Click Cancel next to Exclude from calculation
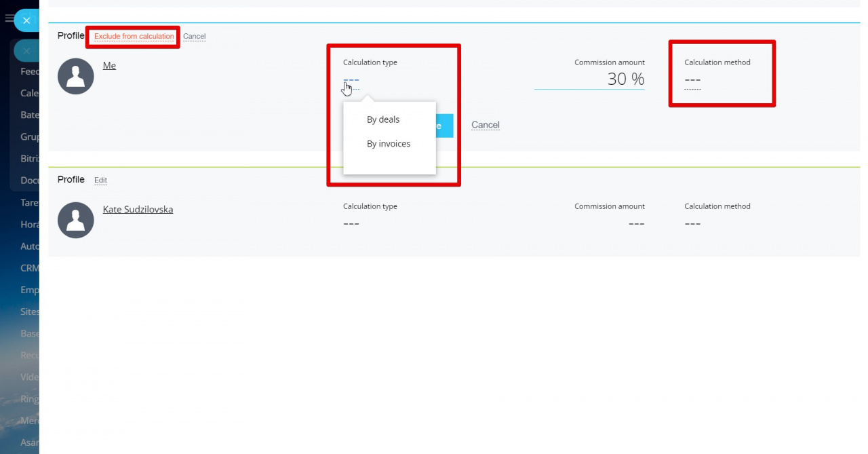 (x=194, y=37)
